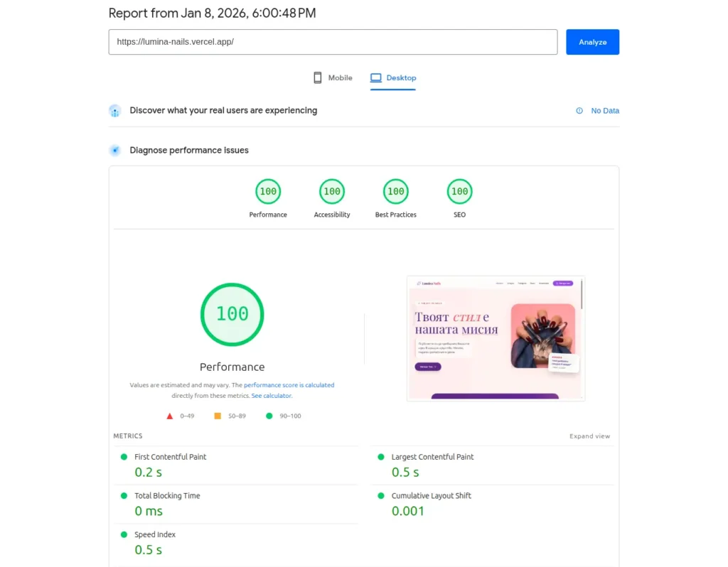Expand the Largest Contentful Paint metric row

click(x=432, y=457)
